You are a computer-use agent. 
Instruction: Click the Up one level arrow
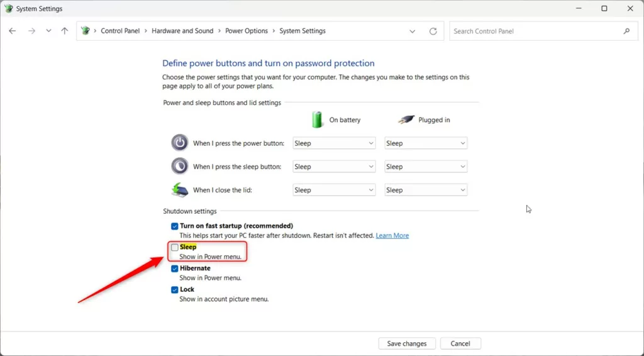coord(64,31)
